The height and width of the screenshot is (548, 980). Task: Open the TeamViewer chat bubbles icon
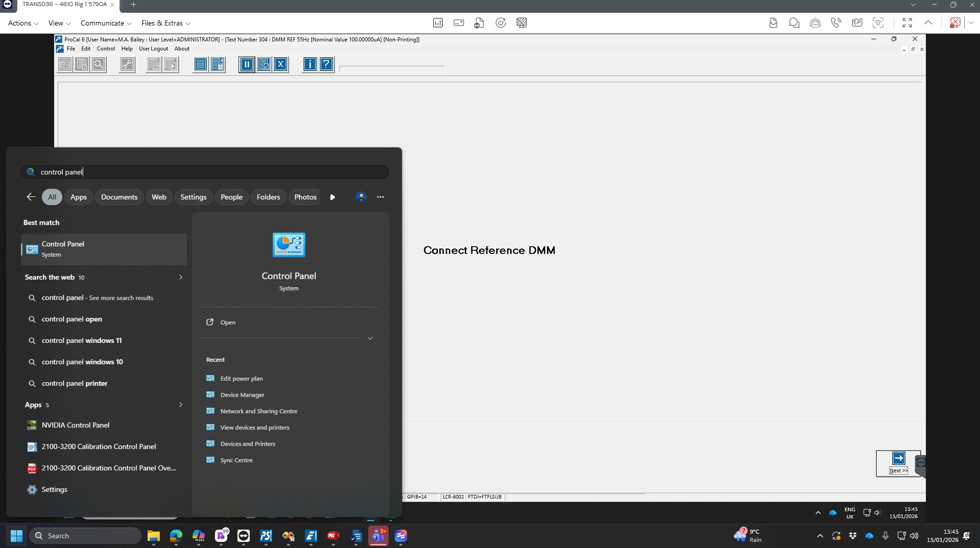[x=794, y=23]
